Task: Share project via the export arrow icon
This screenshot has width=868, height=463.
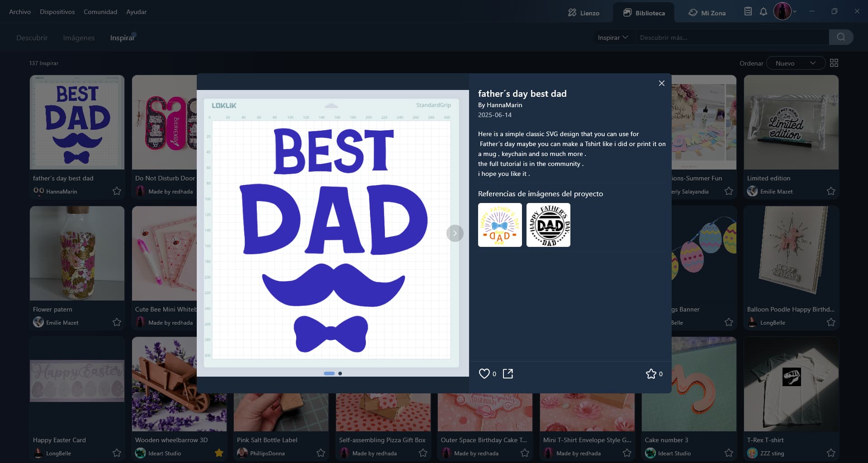Action: pyautogui.click(x=508, y=373)
